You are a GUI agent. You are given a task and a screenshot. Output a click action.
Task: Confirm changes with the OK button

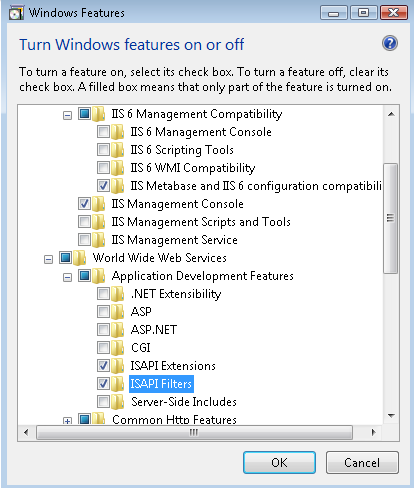pyautogui.click(x=279, y=463)
